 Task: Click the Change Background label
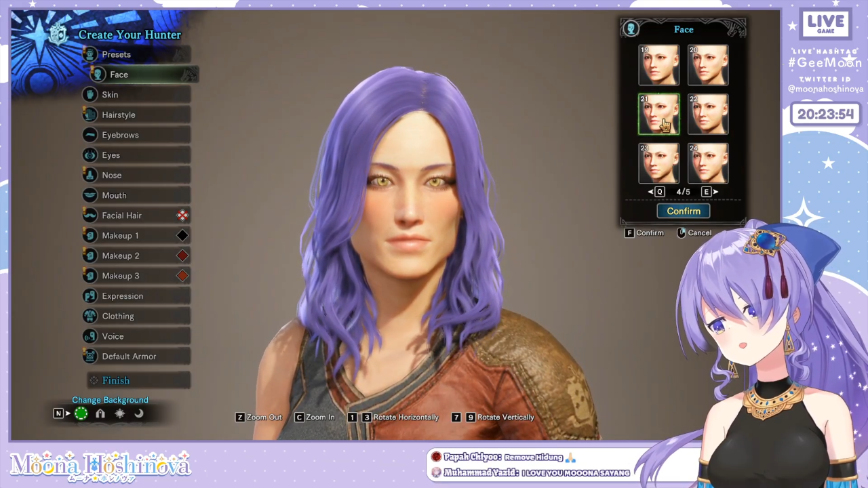click(110, 401)
